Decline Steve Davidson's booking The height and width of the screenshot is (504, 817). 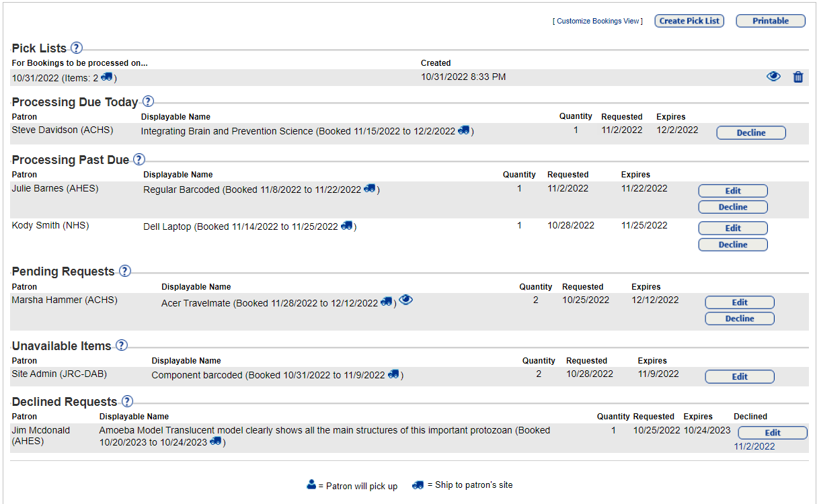coord(750,132)
